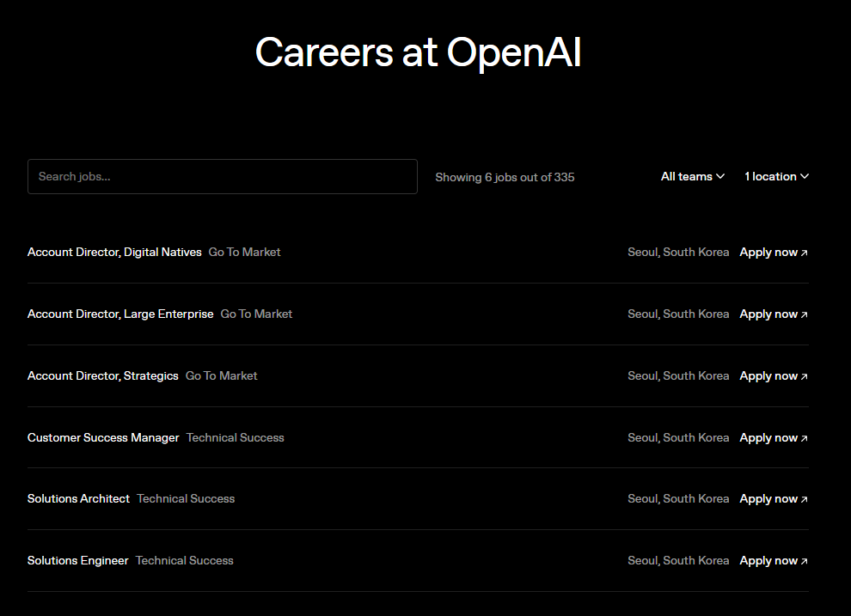
Task: Open the All teams dropdown
Action: [x=693, y=176]
